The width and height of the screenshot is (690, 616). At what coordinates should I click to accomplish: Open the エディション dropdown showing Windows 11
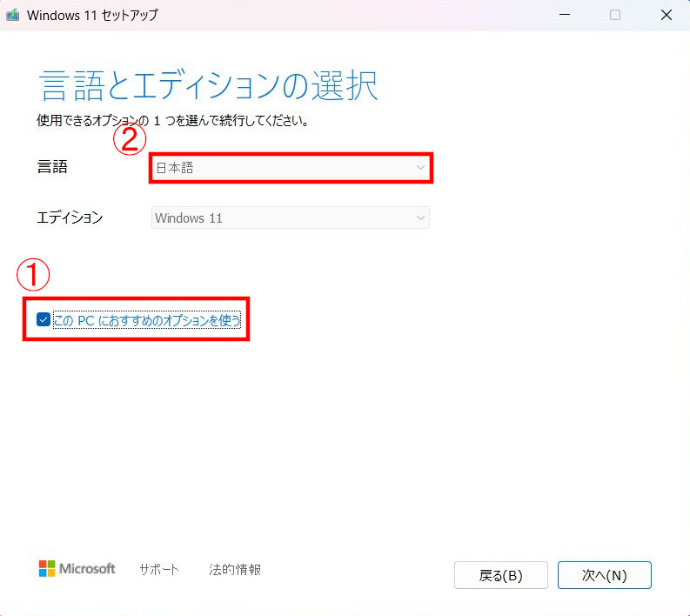tap(291, 218)
